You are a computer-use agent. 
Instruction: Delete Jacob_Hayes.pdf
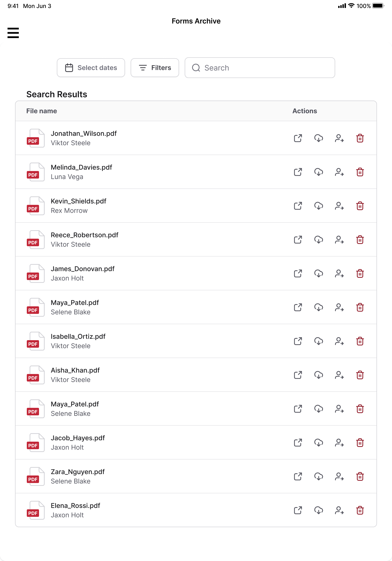click(x=360, y=443)
